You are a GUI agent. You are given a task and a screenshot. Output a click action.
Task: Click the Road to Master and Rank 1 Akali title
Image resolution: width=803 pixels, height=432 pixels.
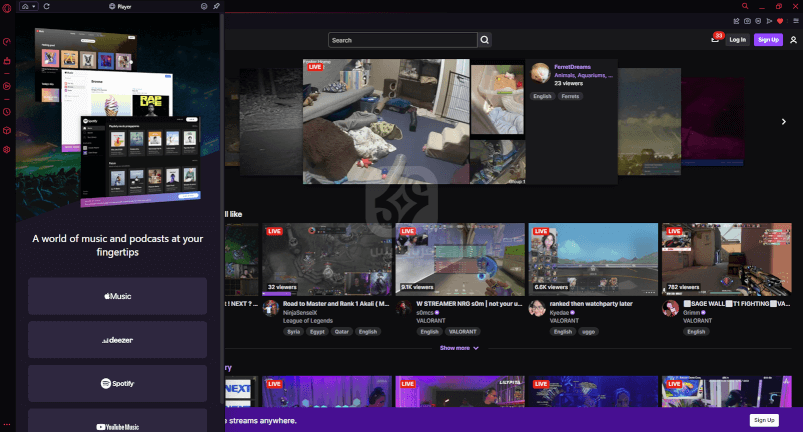pos(336,304)
